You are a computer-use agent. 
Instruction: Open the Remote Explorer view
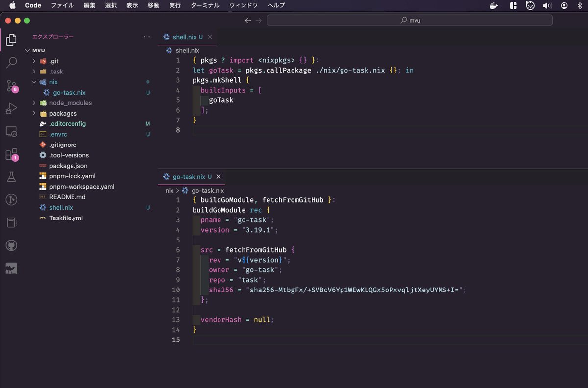coord(11,131)
